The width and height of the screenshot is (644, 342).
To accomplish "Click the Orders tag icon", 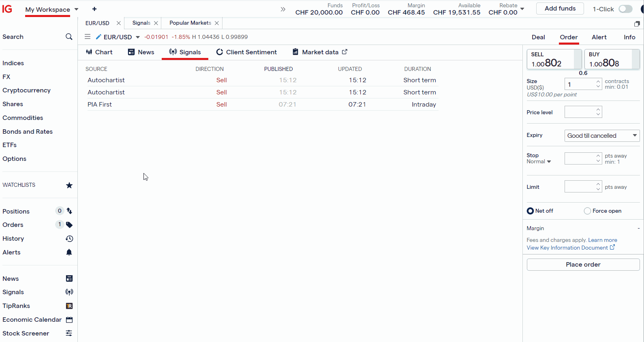I will pos(69,225).
